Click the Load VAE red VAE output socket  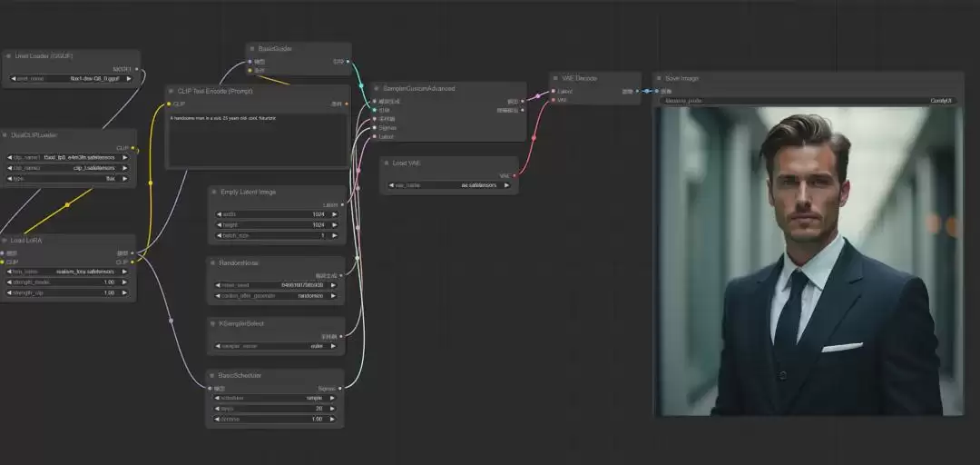point(514,176)
